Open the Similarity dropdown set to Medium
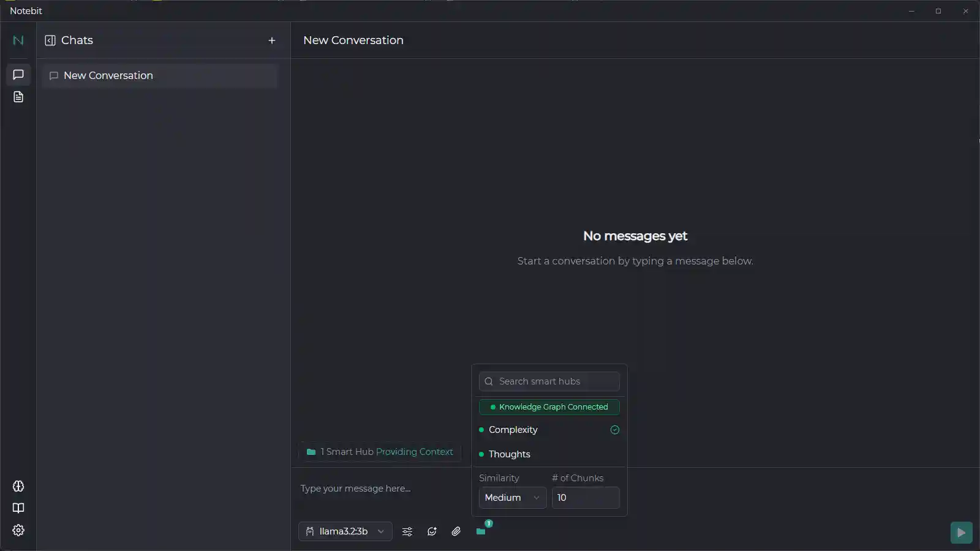Viewport: 980px width, 551px height. [511, 498]
